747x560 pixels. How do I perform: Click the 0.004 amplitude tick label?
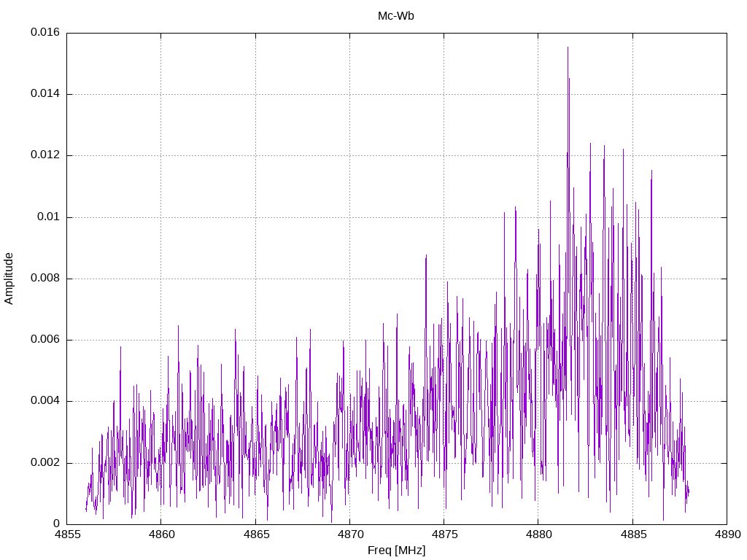[x=44, y=401]
